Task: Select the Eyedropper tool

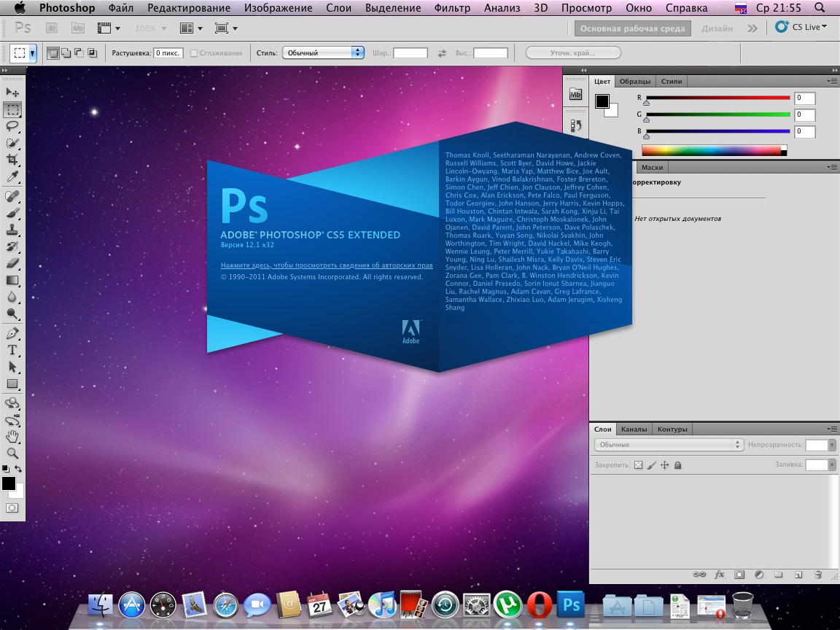Action: 12,177
